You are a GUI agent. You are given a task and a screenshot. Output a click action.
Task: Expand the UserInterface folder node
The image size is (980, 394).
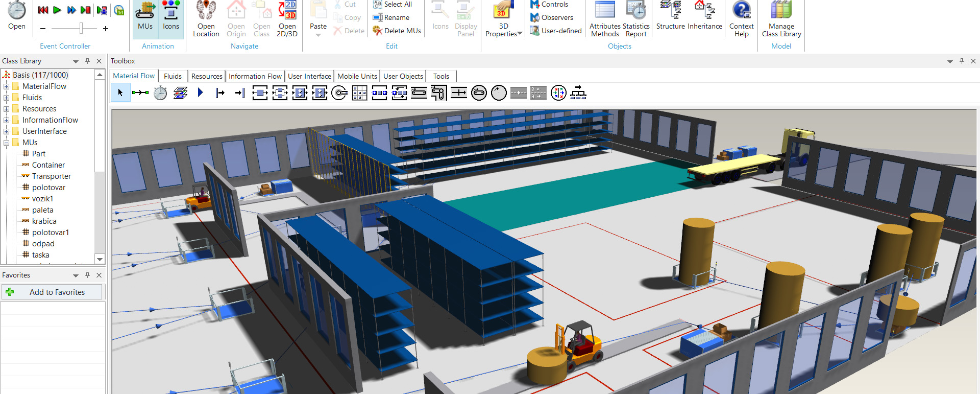(x=7, y=131)
